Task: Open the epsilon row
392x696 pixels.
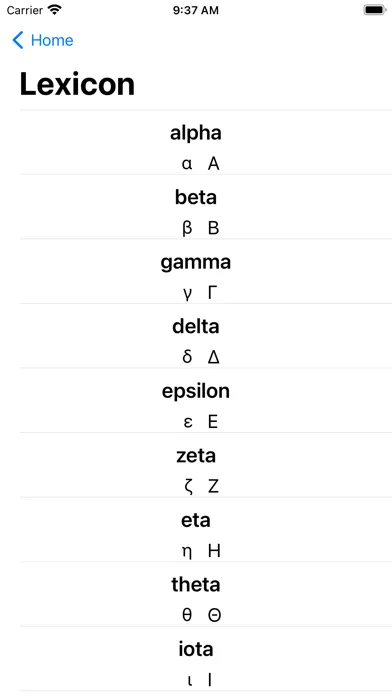Action: click(x=206, y=400)
